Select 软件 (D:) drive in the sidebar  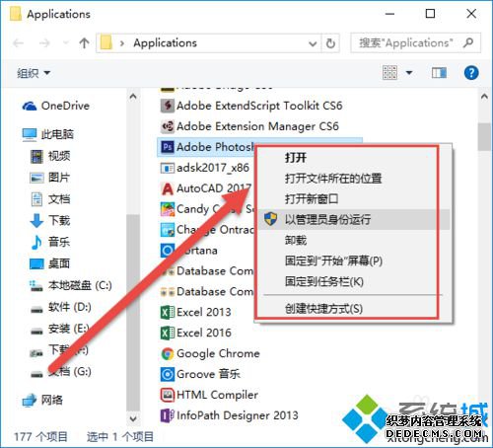point(61,307)
